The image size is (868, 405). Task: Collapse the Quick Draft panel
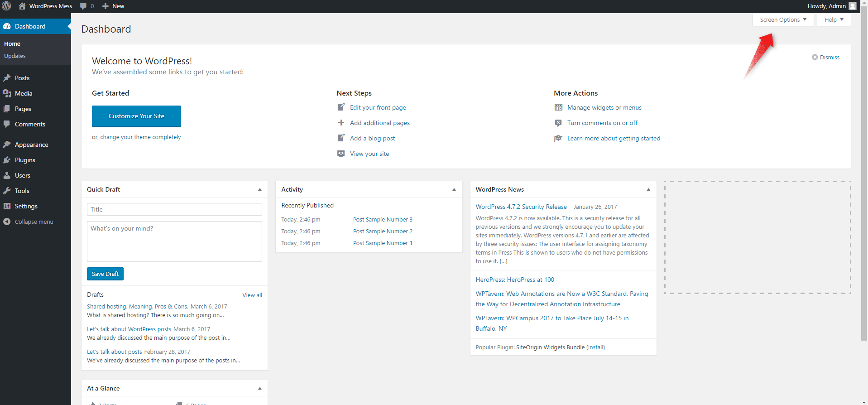(x=259, y=190)
